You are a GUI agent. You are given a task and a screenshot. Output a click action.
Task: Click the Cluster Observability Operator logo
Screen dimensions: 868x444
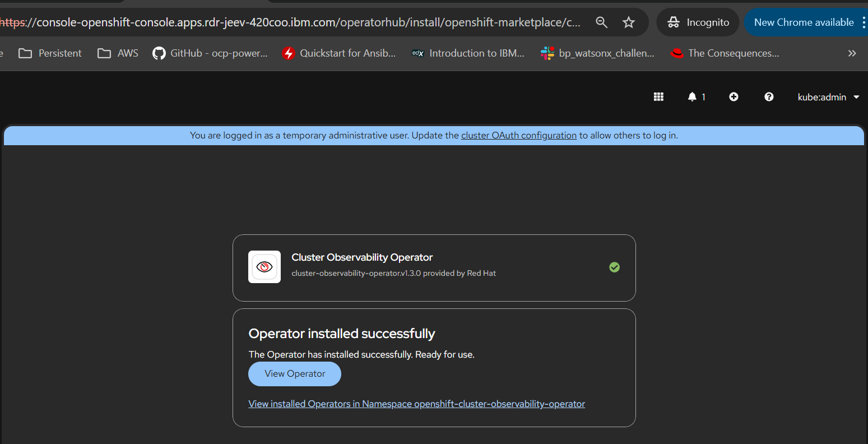264,267
